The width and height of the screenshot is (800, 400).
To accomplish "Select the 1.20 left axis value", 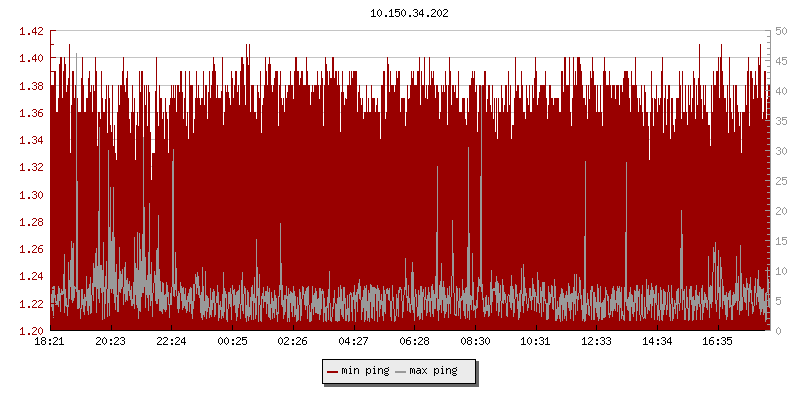I will (x=32, y=331).
